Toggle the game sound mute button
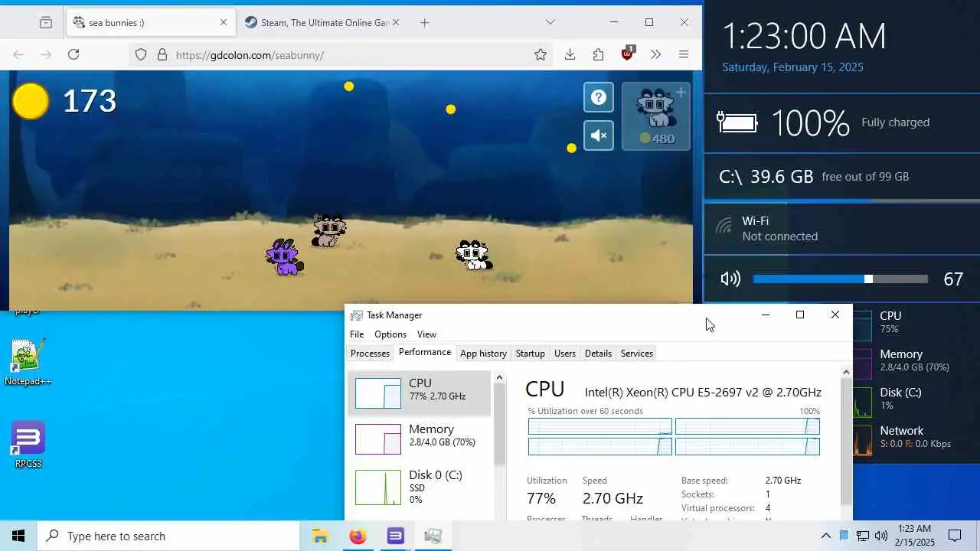The height and width of the screenshot is (551, 980). click(x=599, y=135)
